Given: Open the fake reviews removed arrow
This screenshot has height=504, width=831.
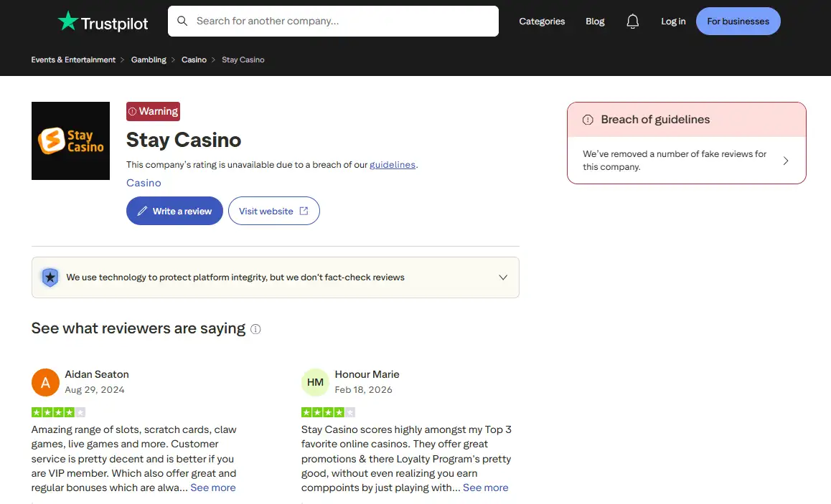Looking at the screenshot, I should coord(785,161).
